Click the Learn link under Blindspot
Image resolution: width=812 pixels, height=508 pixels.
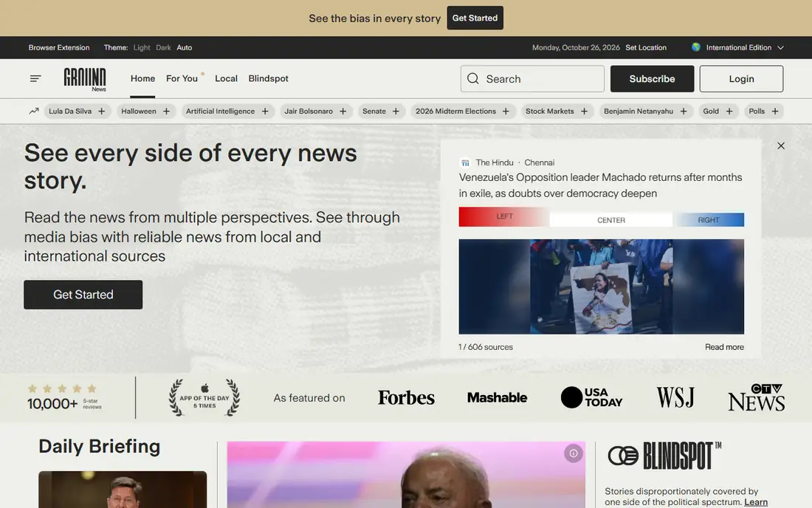(756, 502)
